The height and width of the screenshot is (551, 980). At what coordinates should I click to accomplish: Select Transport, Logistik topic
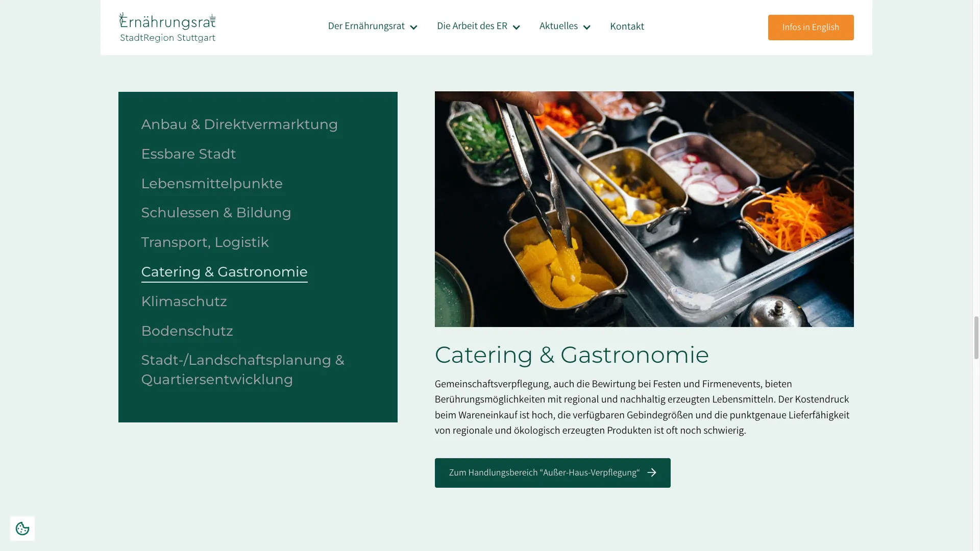pos(205,242)
